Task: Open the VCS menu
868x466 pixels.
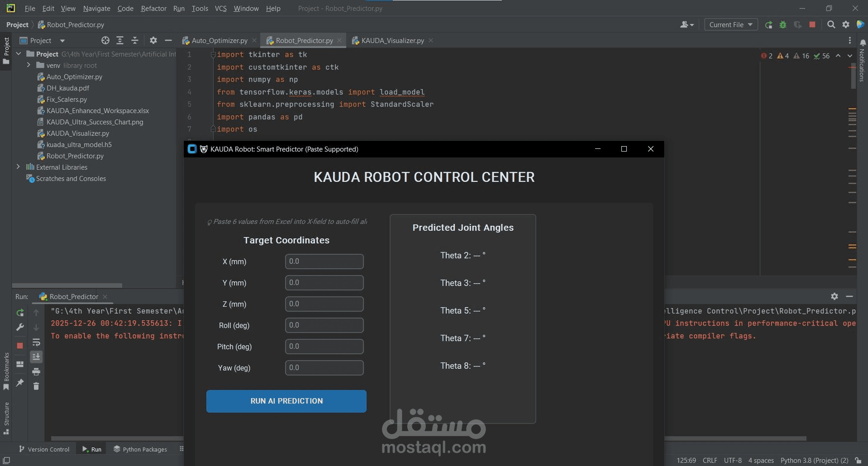Action: point(220,9)
